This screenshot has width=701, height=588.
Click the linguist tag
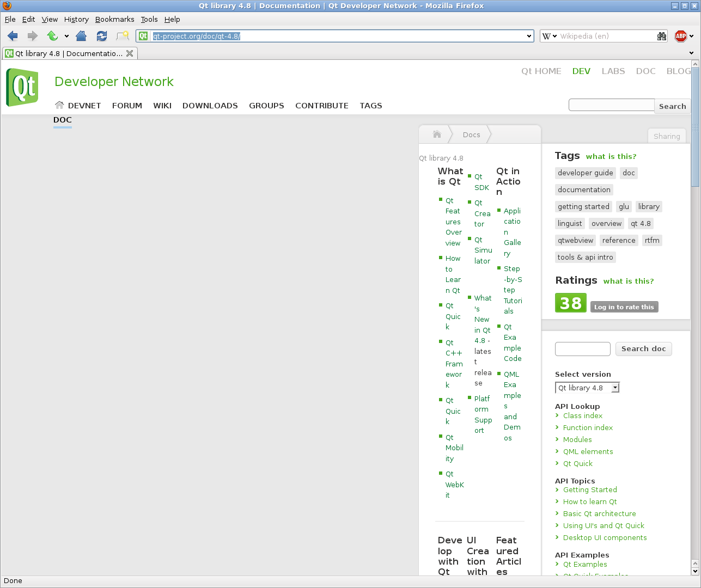point(570,223)
